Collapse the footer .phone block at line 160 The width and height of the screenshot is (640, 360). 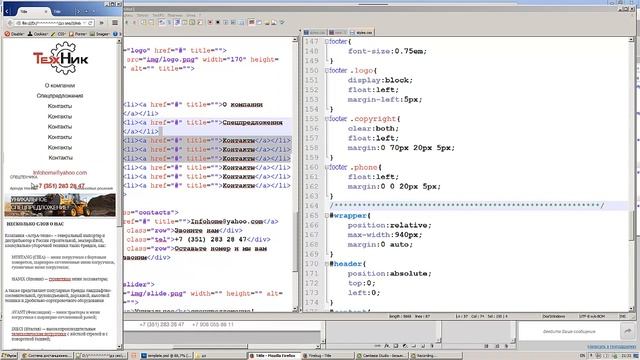(327, 167)
